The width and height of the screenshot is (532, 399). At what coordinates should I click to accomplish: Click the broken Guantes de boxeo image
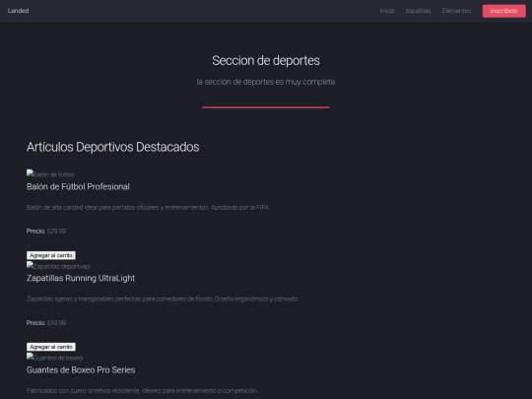point(54,358)
